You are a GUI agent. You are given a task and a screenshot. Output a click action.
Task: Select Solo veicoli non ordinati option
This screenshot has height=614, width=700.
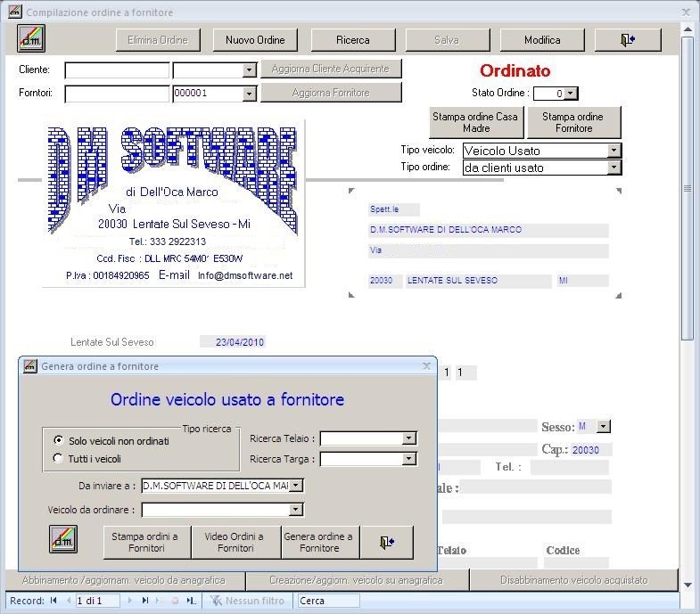coord(58,440)
